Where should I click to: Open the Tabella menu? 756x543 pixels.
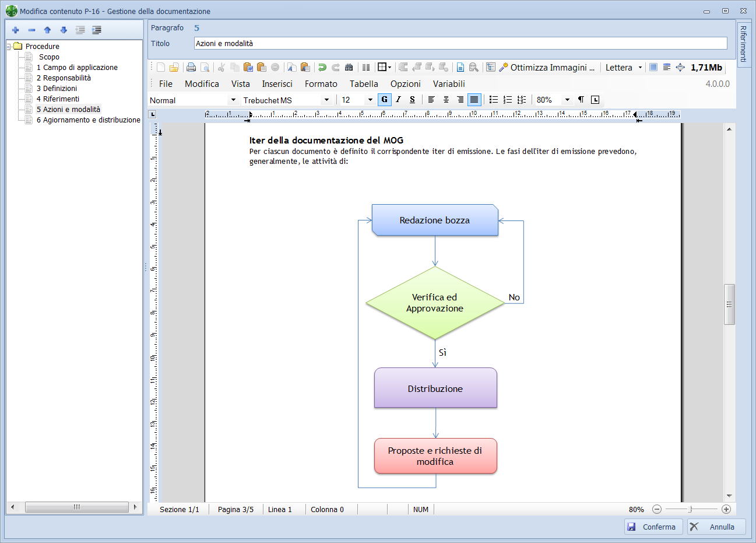[364, 84]
